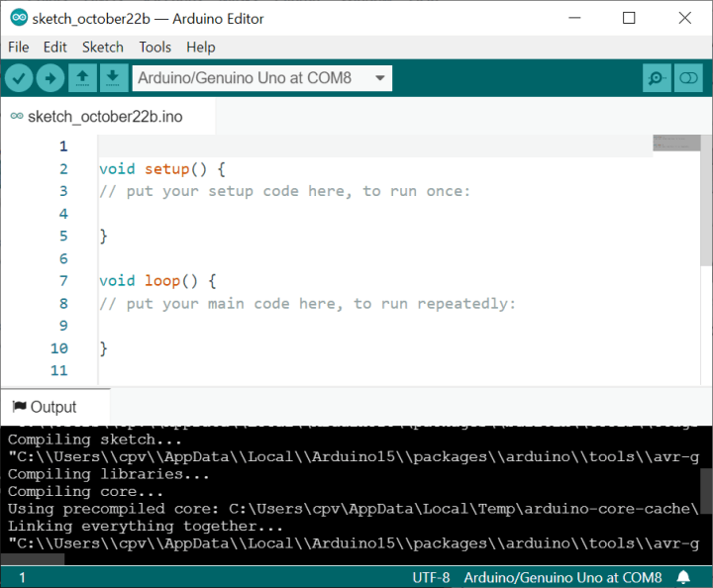Click the Open sketch up-arrow icon
Screen dimensions: 713x588
(82, 78)
